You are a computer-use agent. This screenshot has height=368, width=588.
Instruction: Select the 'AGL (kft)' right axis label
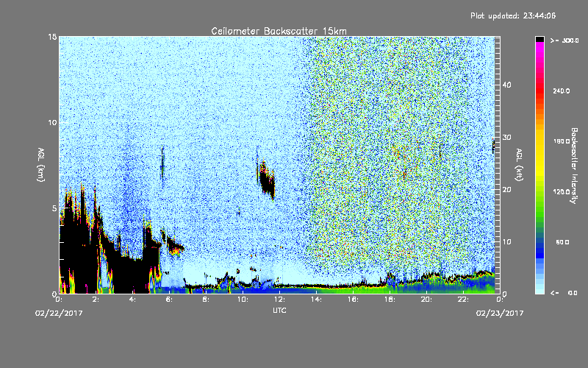tap(519, 164)
